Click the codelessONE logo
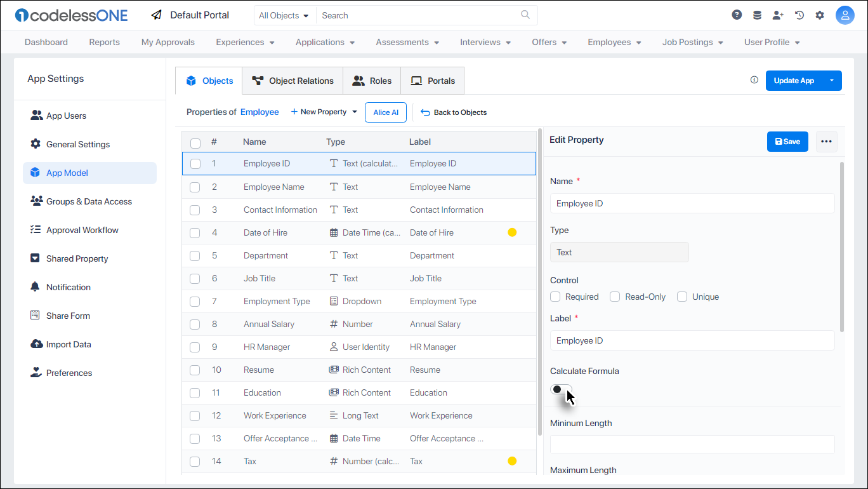This screenshot has width=868, height=489. [71, 15]
